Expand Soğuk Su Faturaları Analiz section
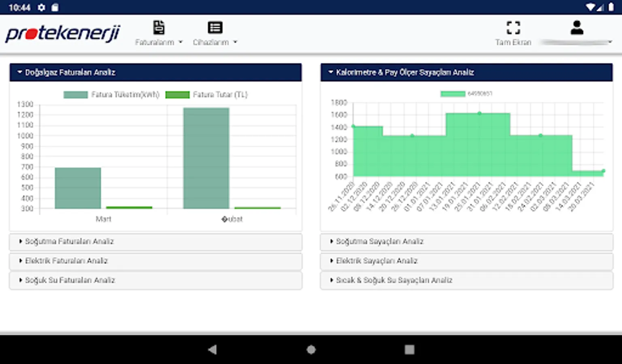The height and width of the screenshot is (364, 622). 155,280
